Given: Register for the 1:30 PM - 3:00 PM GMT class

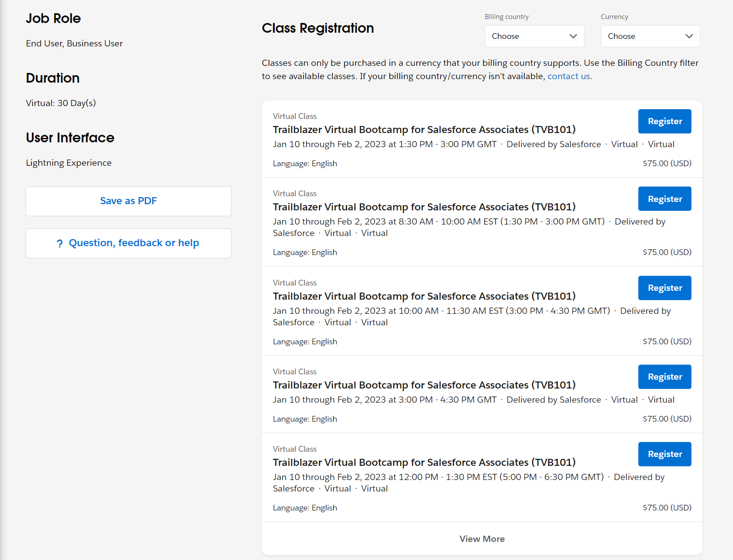Looking at the screenshot, I should click(x=664, y=121).
